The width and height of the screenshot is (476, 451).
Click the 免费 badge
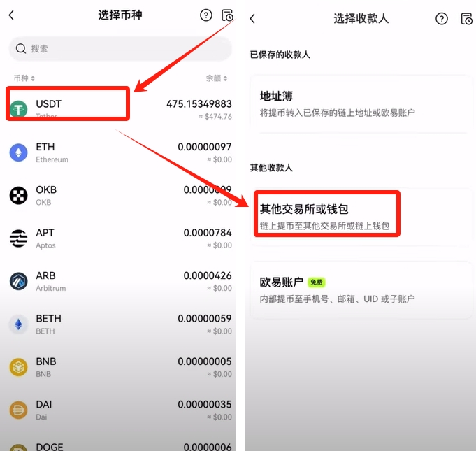click(x=317, y=282)
